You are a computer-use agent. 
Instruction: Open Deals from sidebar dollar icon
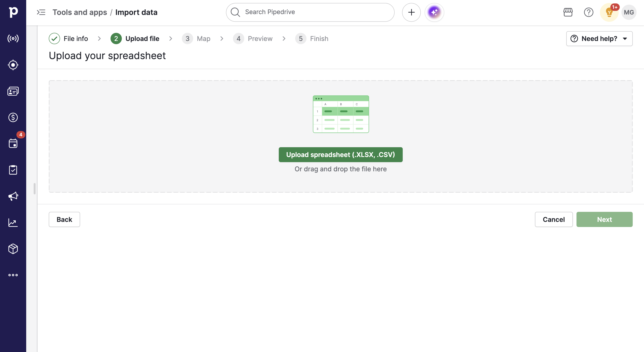13,117
